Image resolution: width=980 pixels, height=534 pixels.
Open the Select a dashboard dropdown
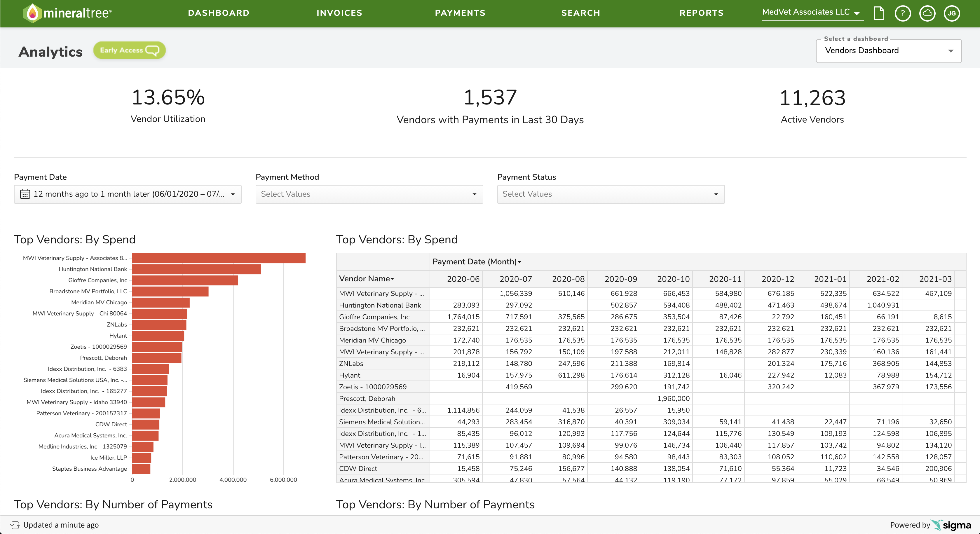[889, 50]
